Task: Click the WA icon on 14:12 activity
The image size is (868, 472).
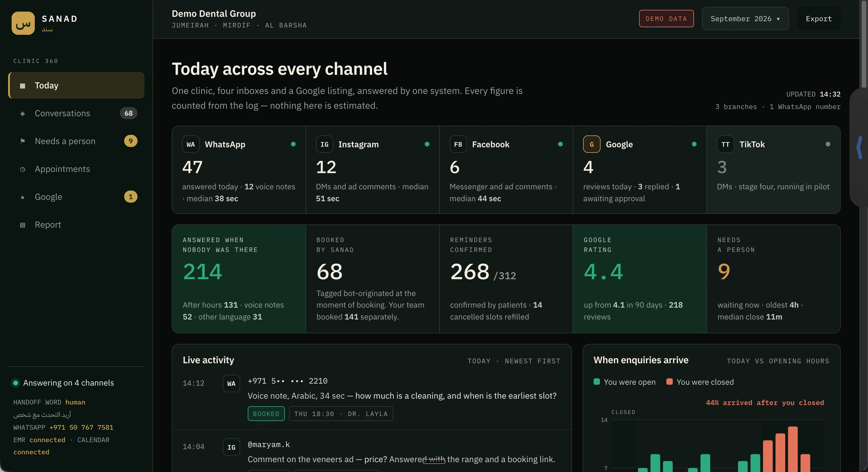Action: (231, 384)
